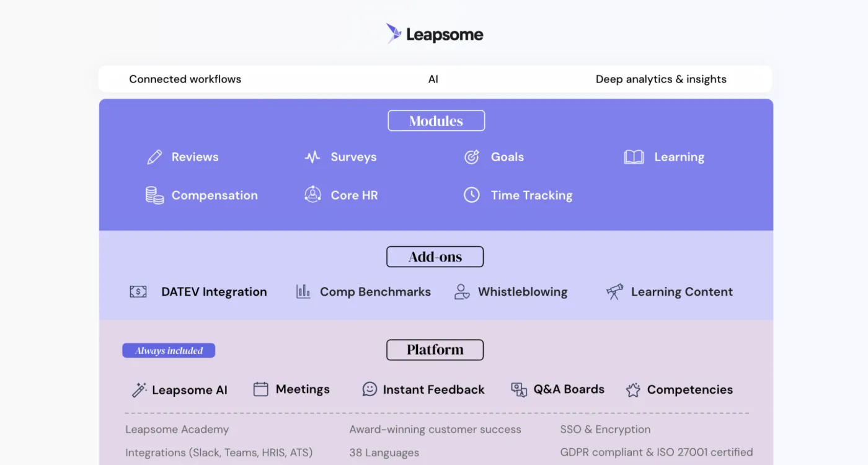
Task: Click the Competencies star icon
Action: click(x=633, y=389)
